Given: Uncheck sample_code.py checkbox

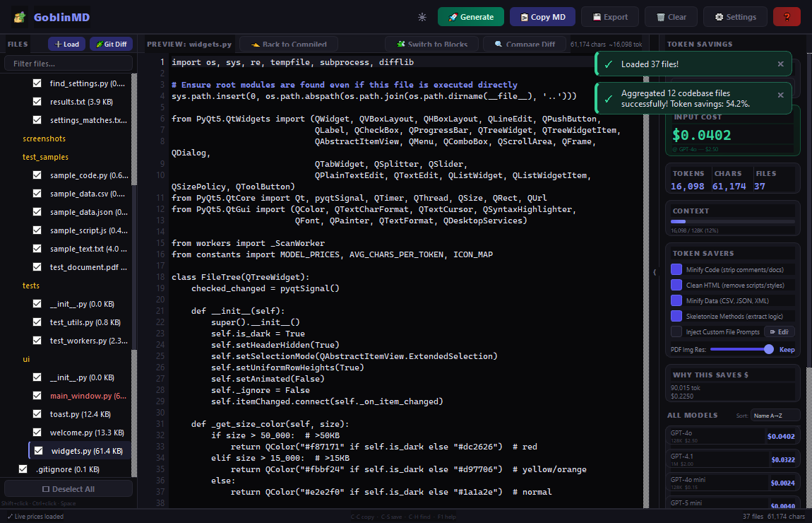Looking at the screenshot, I should 37,175.
